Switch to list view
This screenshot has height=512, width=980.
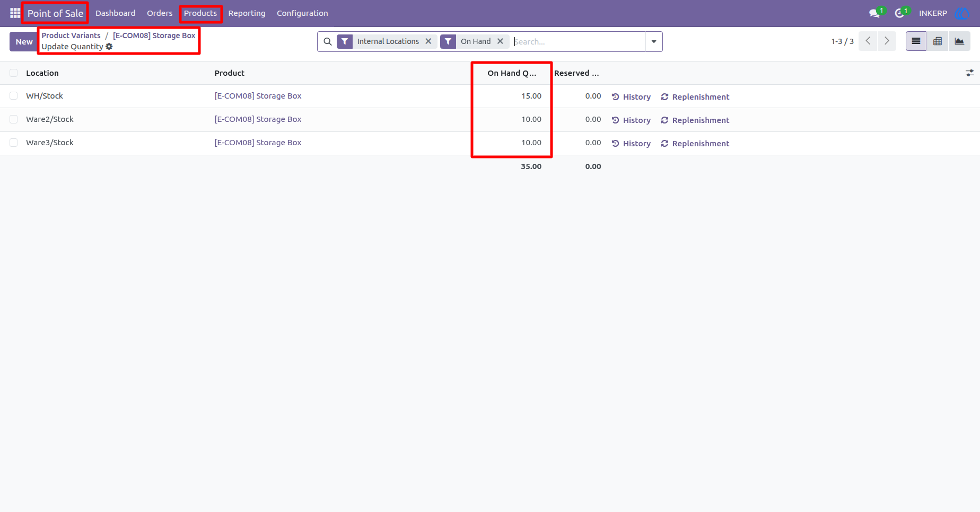point(916,41)
